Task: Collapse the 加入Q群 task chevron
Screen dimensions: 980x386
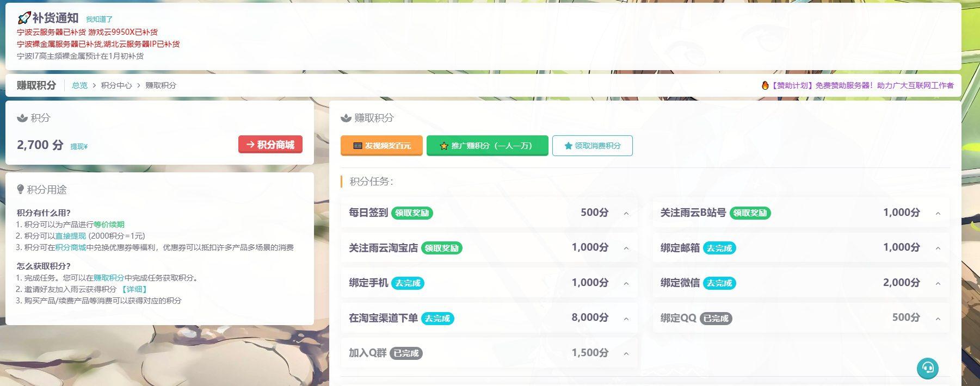Action: [x=626, y=353]
